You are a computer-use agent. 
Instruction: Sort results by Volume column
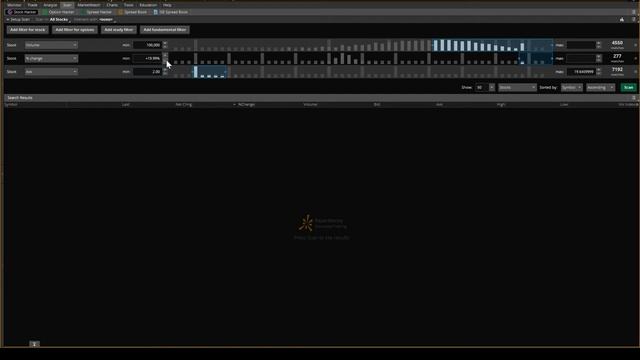pos(310,104)
